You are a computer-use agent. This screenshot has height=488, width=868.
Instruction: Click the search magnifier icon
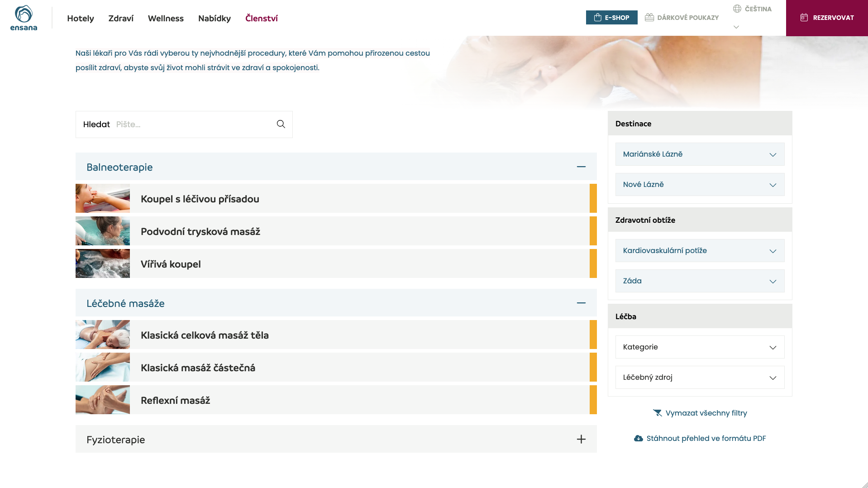point(281,124)
